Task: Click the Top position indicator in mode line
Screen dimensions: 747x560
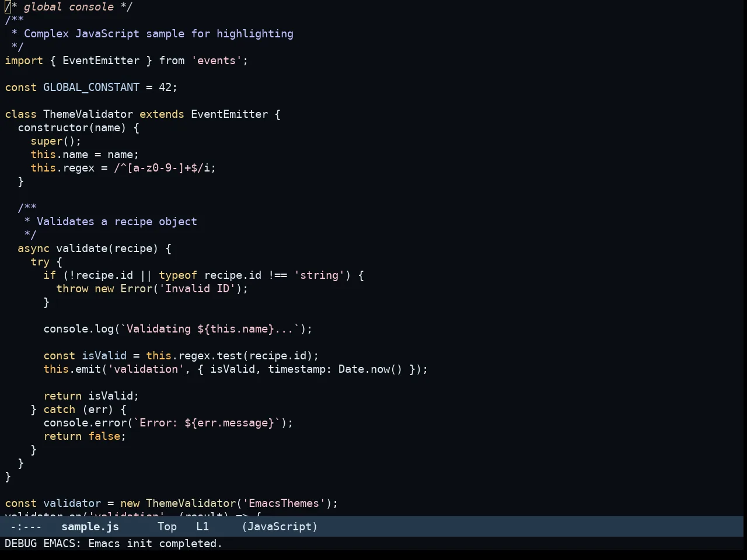Action: point(167,526)
